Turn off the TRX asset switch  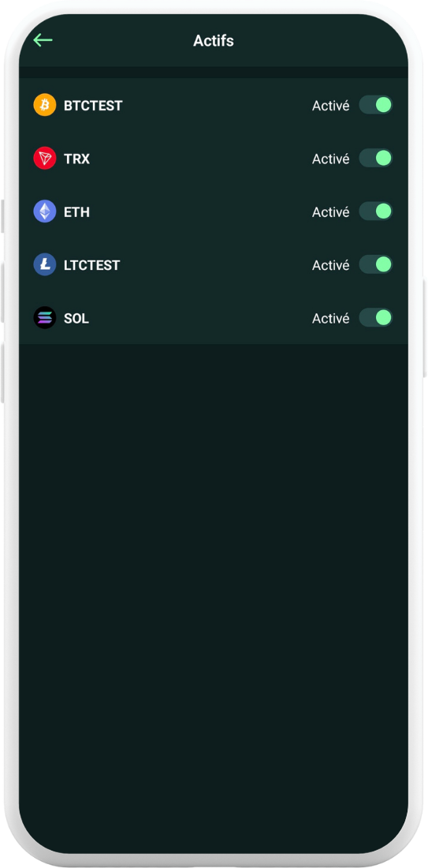tap(375, 159)
